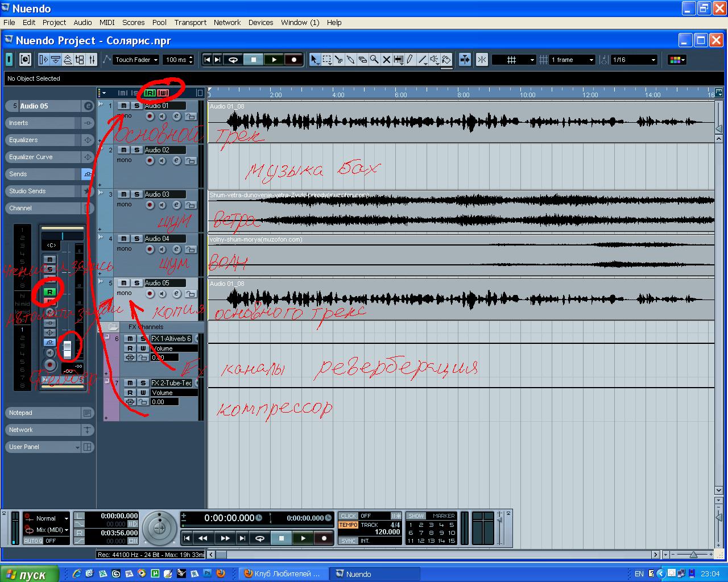The width and height of the screenshot is (728, 582).
Task: Click SYNC button in Transport panel
Action: pos(348,541)
